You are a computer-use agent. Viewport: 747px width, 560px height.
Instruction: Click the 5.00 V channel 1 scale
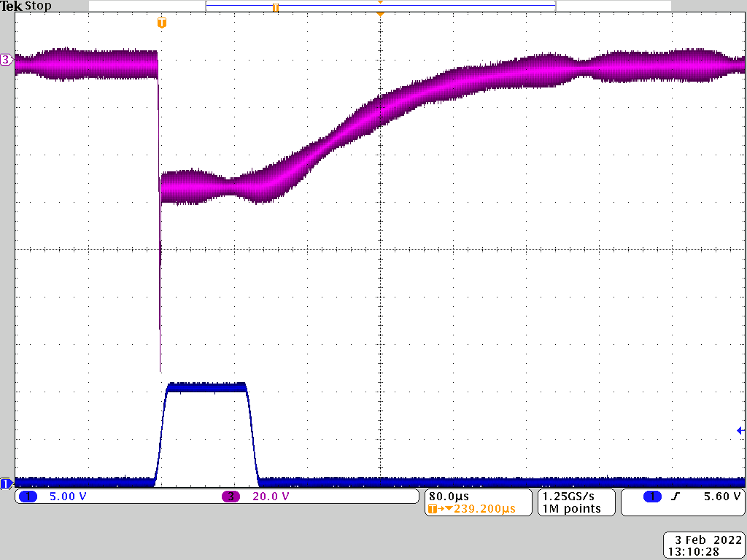coord(68,497)
